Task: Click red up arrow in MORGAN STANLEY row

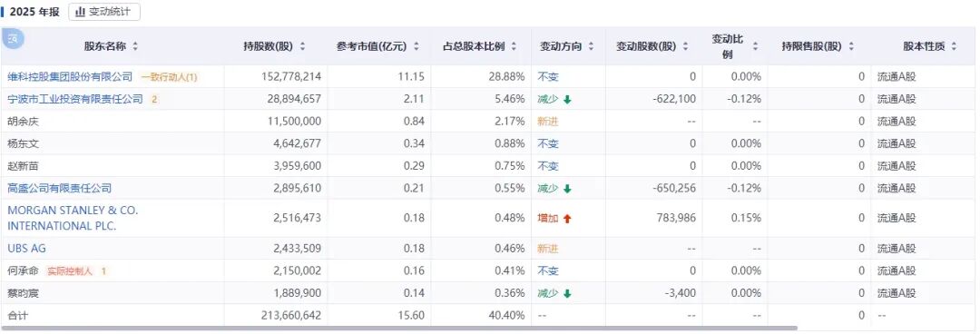Action: click(567, 219)
